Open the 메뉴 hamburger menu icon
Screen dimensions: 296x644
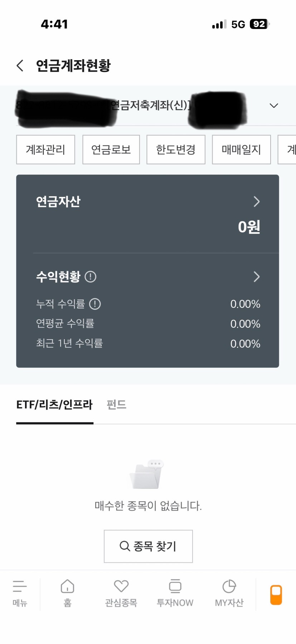tap(20, 587)
